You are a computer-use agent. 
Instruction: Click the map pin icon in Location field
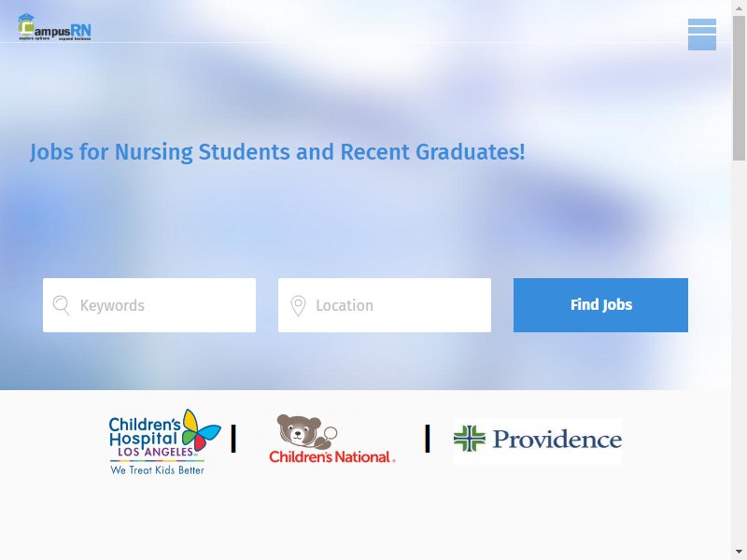point(298,306)
